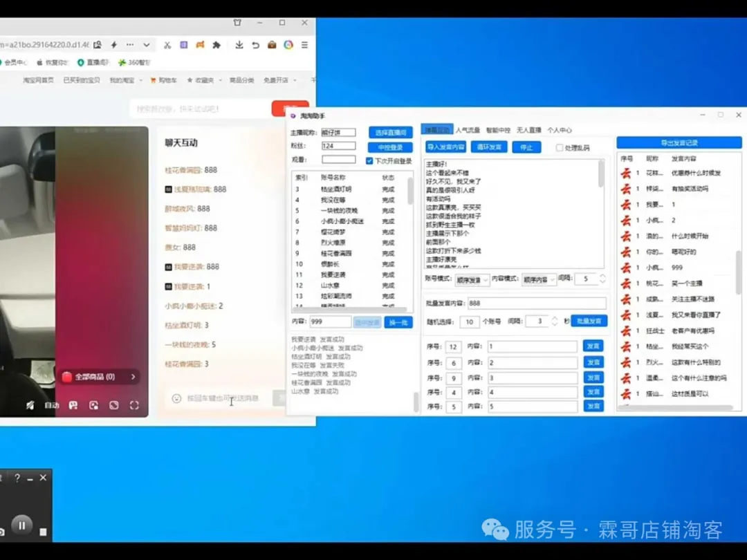Enable the 处理乱码 checkbox
The width and height of the screenshot is (747, 560).
coord(560,147)
